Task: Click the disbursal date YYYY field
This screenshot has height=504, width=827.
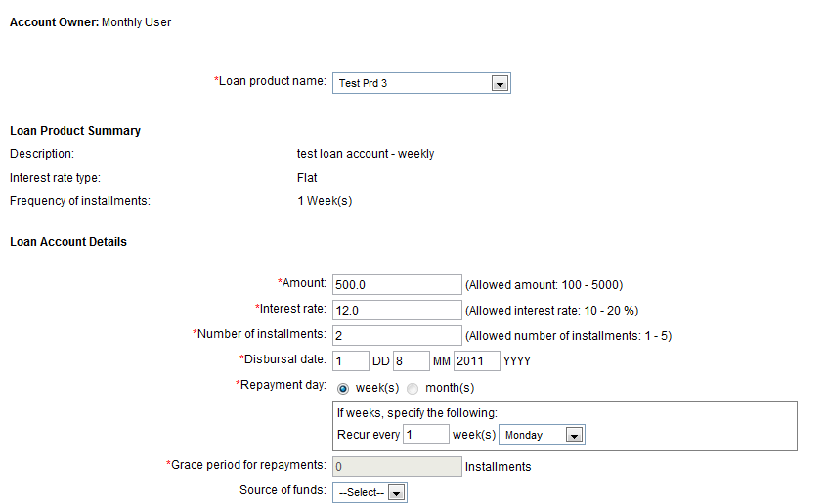Action: (x=477, y=361)
